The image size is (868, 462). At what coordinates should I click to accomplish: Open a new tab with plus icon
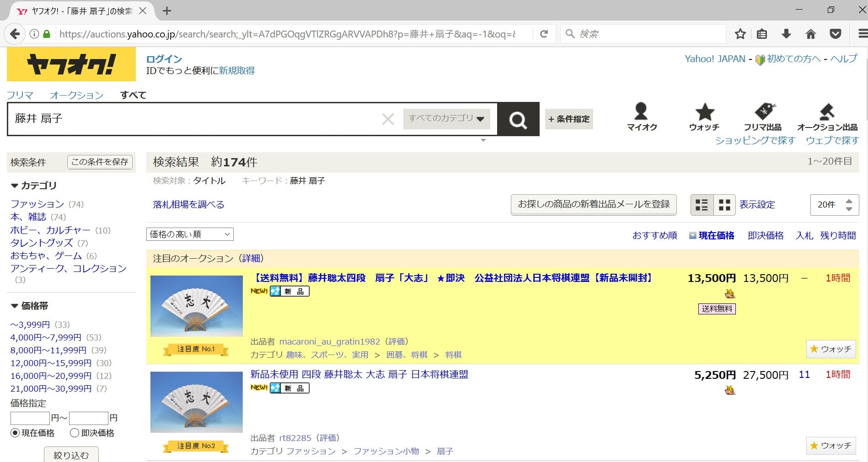coord(167,11)
